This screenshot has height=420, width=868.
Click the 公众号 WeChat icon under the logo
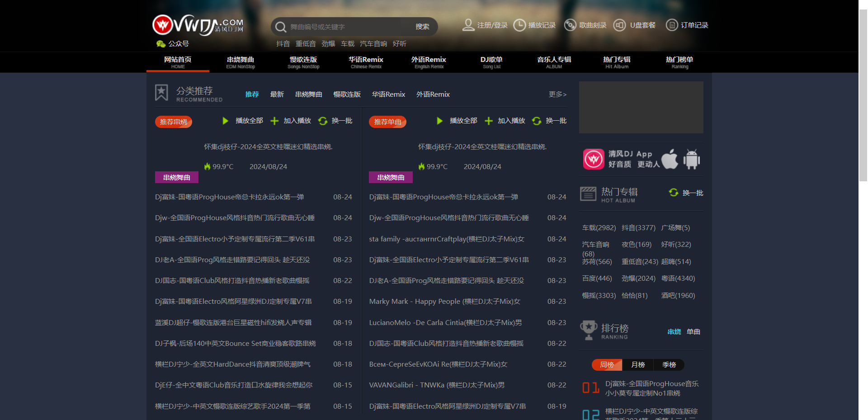click(x=161, y=43)
